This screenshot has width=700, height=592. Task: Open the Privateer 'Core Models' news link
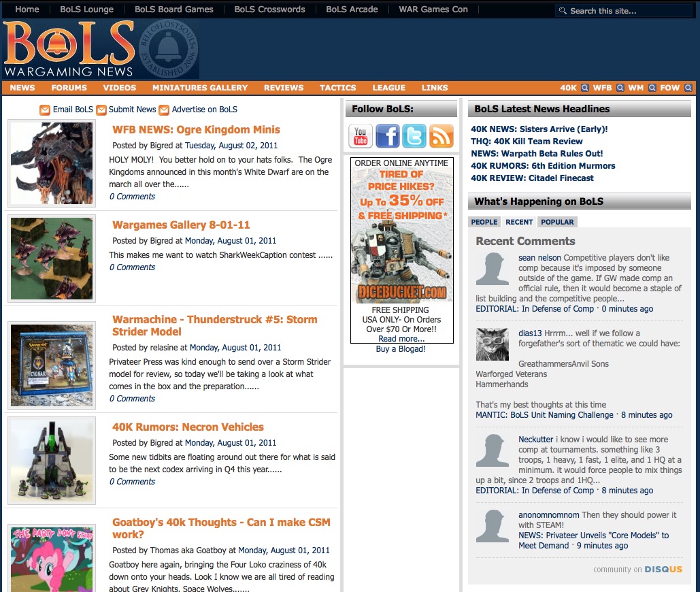(594, 540)
